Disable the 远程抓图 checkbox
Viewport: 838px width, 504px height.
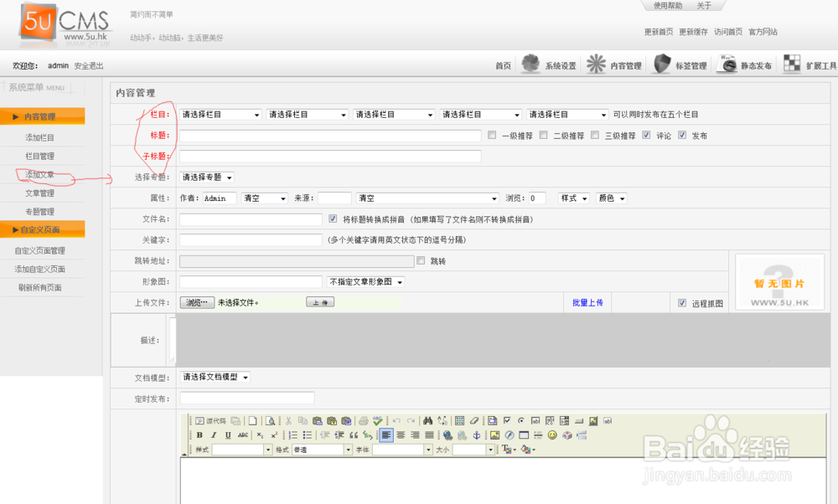[683, 302]
